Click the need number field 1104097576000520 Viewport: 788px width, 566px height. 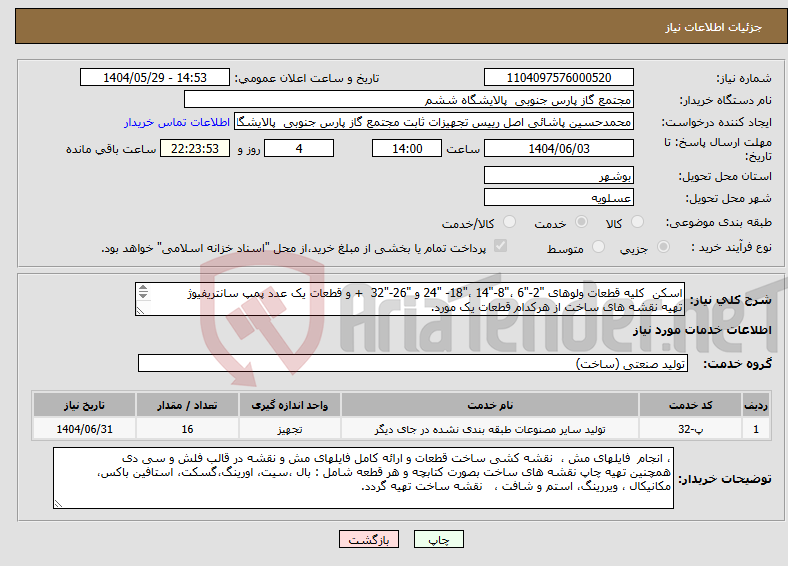[558, 77]
